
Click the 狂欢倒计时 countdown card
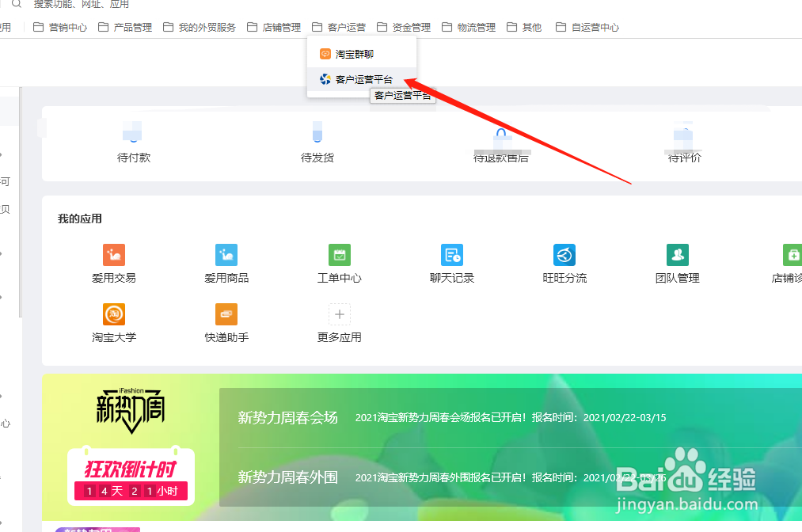[x=131, y=477]
